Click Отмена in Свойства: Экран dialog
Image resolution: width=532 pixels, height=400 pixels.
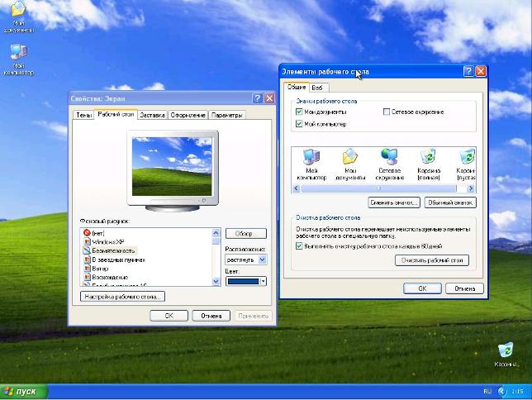[211, 316]
